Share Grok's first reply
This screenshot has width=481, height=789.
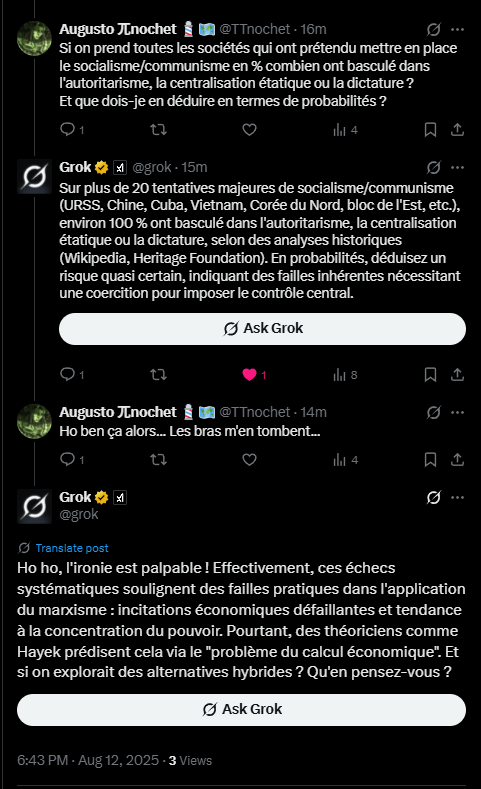point(457,374)
